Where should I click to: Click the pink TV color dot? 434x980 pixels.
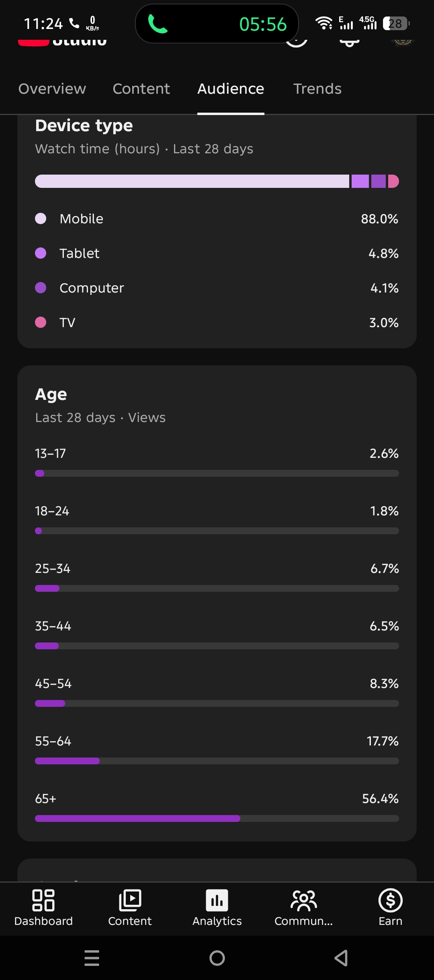(x=41, y=322)
